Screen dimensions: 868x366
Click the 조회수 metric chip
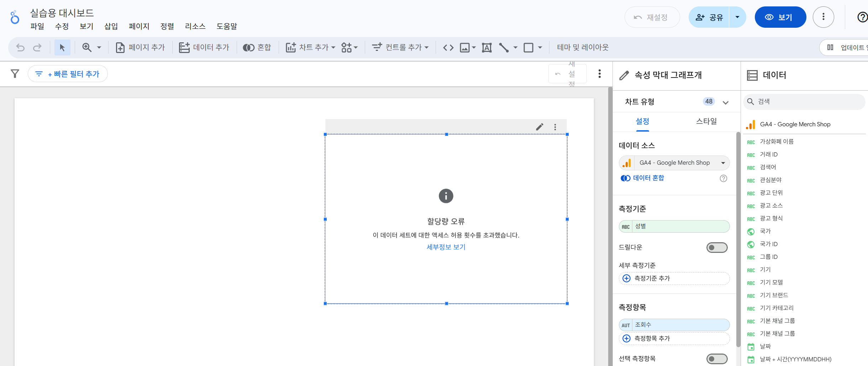674,325
